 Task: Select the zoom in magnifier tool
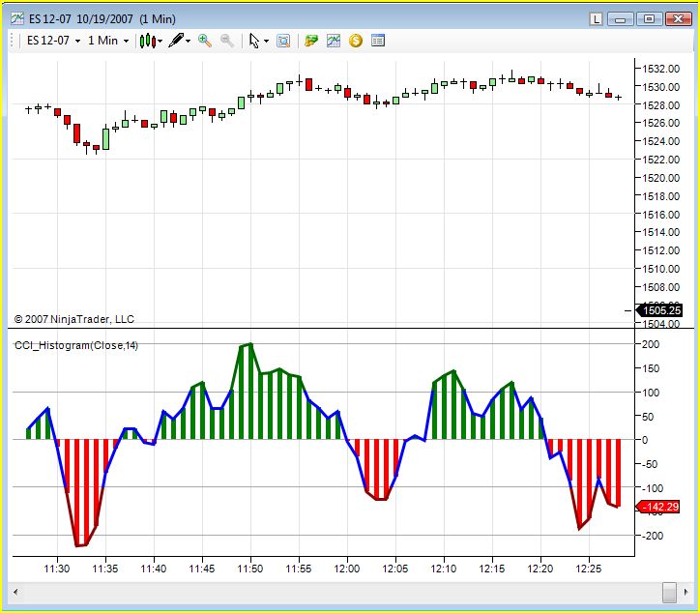click(x=205, y=41)
